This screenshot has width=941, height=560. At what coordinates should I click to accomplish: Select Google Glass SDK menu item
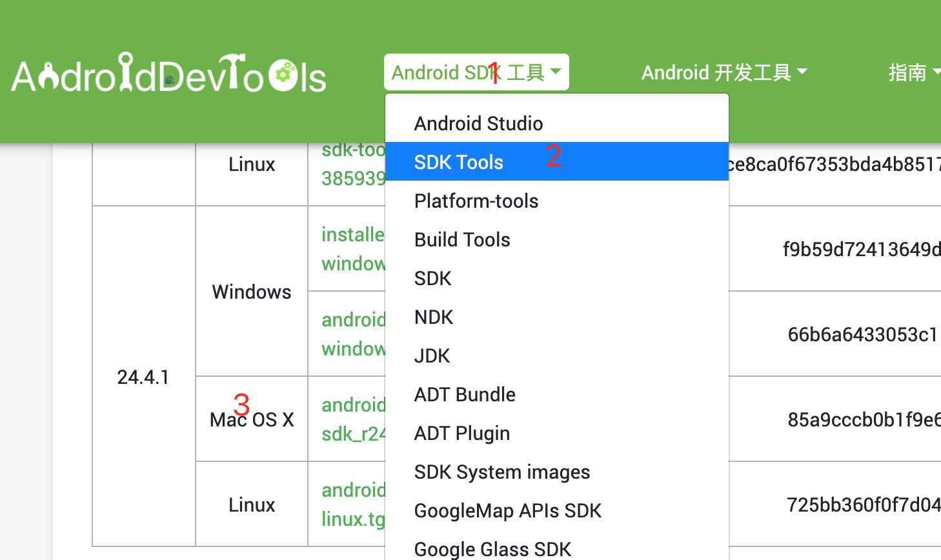pyautogui.click(x=557, y=548)
